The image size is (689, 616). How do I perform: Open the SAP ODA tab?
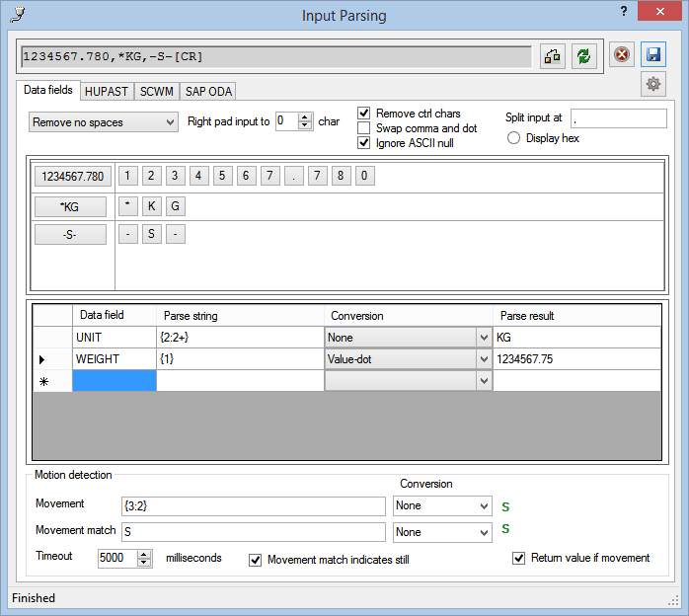(208, 91)
